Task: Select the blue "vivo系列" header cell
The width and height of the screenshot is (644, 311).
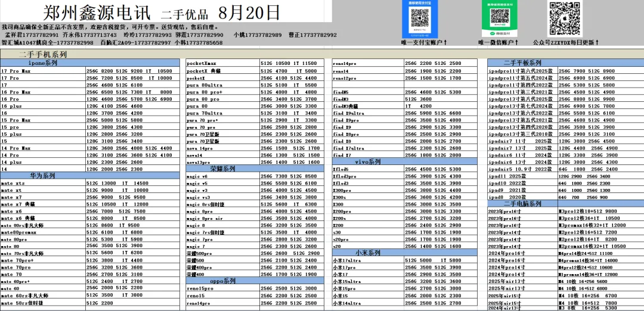Action: (x=404, y=161)
